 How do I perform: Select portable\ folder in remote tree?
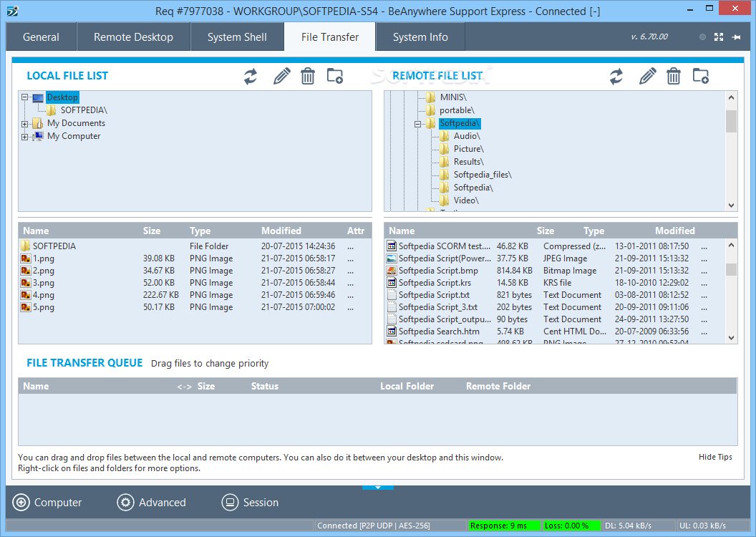click(457, 110)
